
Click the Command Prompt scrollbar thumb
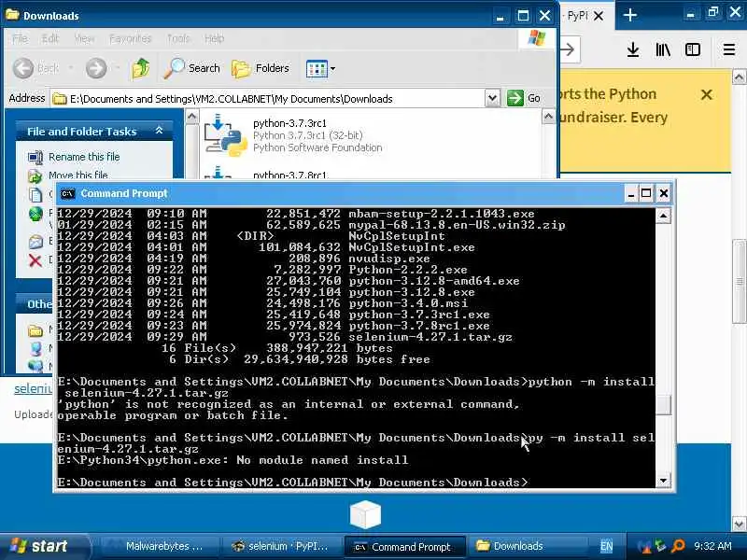pyautogui.click(x=663, y=405)
